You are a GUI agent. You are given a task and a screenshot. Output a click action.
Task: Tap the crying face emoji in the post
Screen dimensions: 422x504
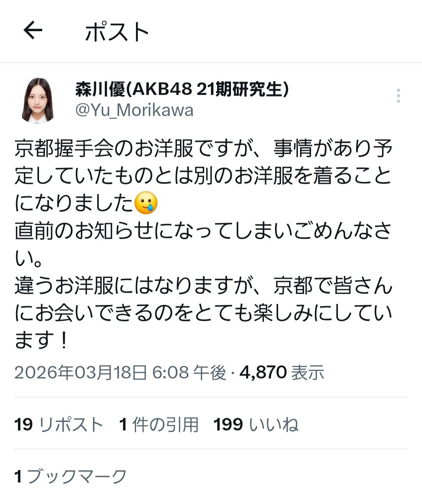click(x=146, y=203)
